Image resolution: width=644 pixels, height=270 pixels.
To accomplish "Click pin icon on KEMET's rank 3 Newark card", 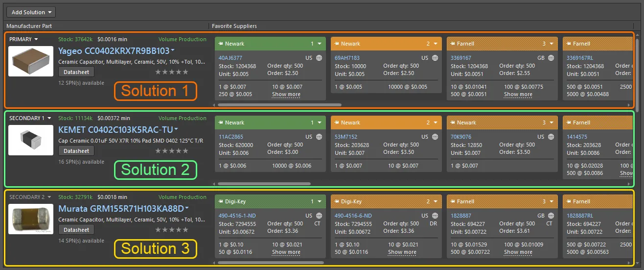I will click(453, 123).
